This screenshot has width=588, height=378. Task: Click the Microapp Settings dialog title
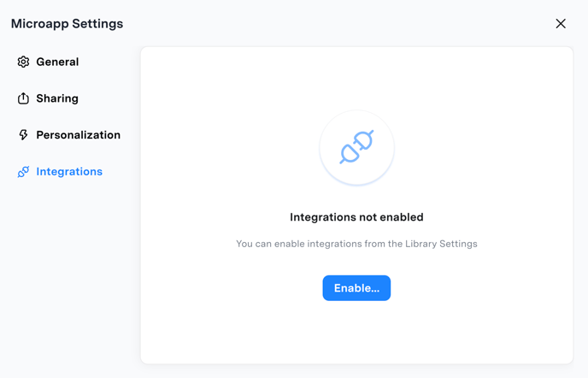tap(68, 24)
